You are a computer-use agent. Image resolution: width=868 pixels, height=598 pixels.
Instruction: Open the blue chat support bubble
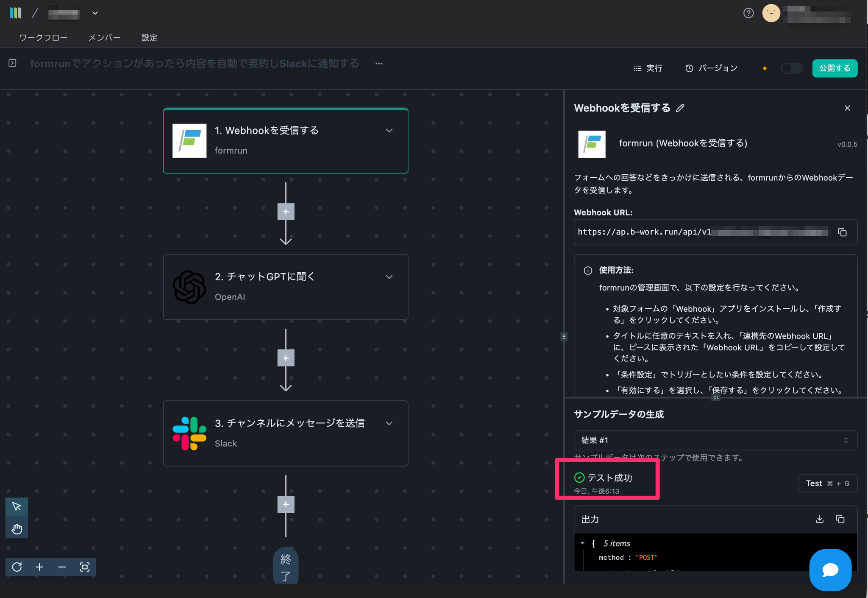830,570
